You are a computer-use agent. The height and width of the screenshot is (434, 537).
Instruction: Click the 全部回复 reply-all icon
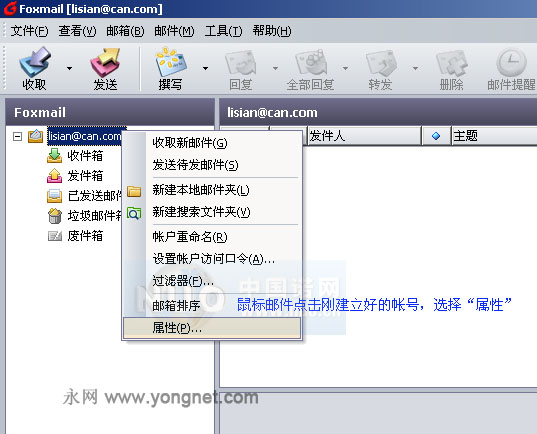pos(311,63)
